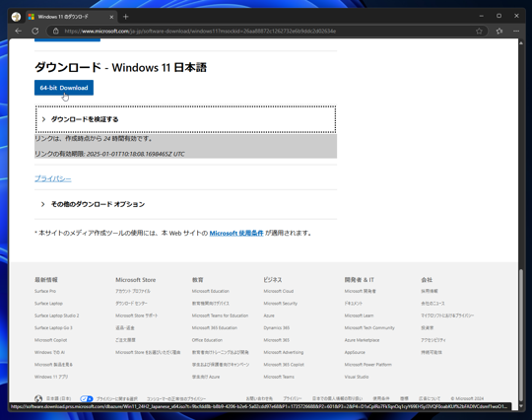Open Microsoft Cloud footer link

pyautogui.click(x=279, y=291)
